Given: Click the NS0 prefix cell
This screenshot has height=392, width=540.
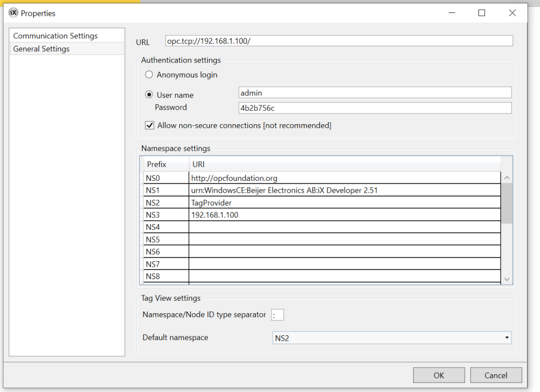Looking at the screenshot, I should [x=166, y=178].
